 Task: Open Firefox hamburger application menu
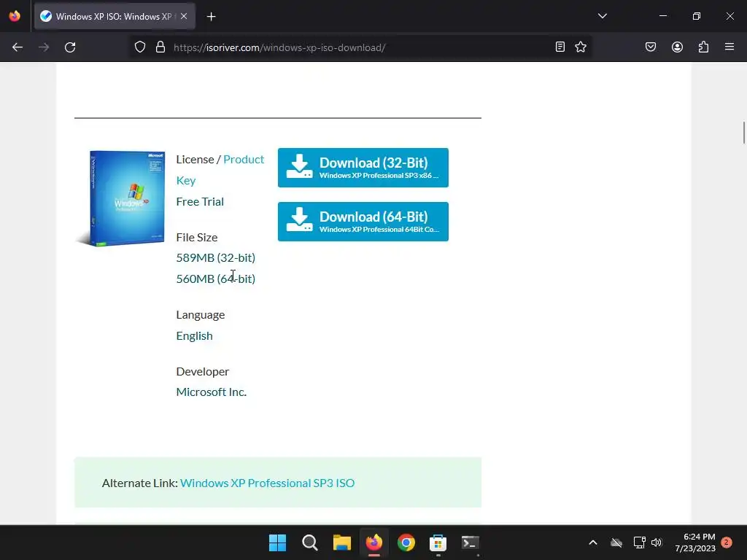coord(729,47)
